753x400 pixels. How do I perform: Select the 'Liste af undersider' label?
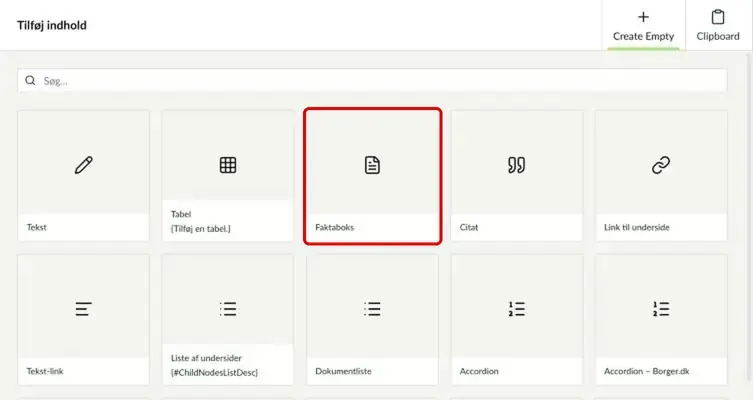point(206,358)
